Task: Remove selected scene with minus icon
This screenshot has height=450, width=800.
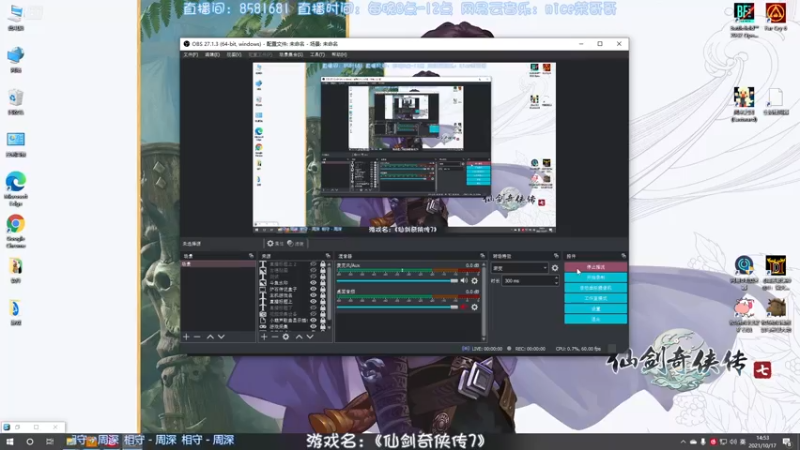Action: 197,337
